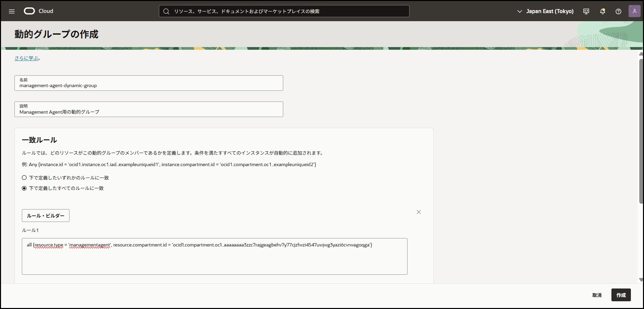Click the Oracle Cloud logo
644x309 pixels.
[x=30, y=11]
